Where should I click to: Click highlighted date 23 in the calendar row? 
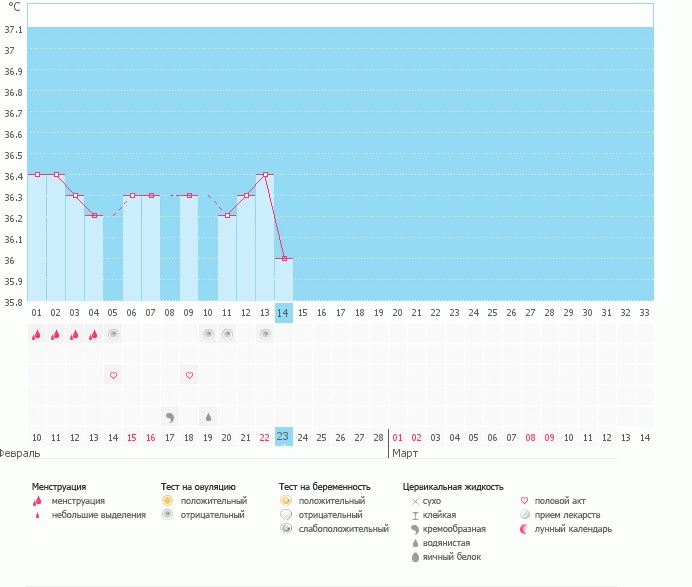pyautogui.click(x=283, y=437)
